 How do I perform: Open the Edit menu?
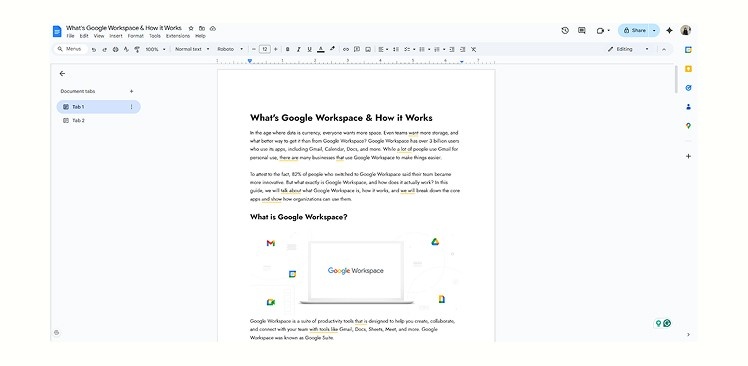pos(84,36)
